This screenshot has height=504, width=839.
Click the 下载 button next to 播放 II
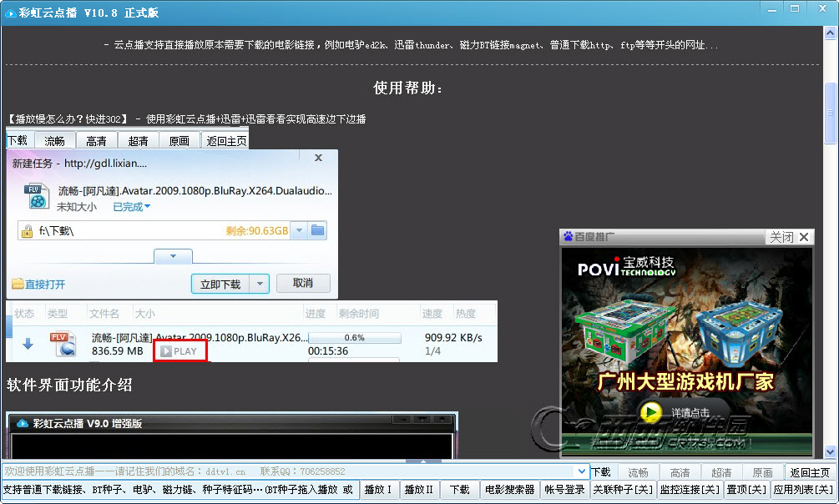click(x=459, y=490)
